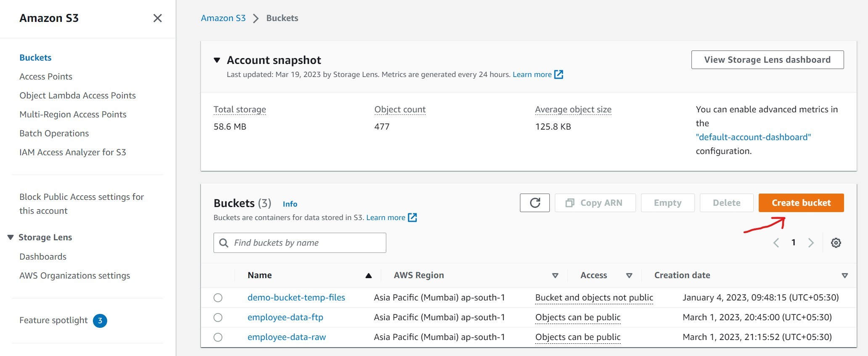Viewport: 868px width, 356px height.
Task: Click the Delete button
Action: click(726, 203)
